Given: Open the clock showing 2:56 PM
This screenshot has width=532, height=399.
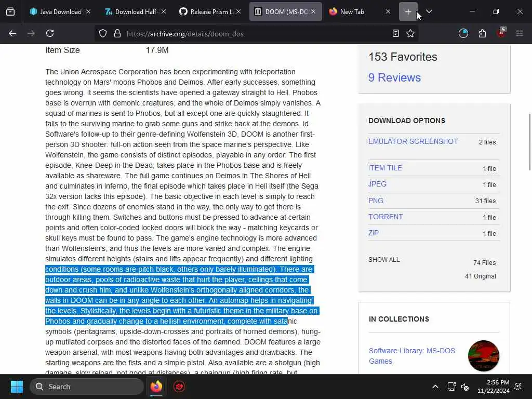Looking at the screenshot, I should point(494,387).
